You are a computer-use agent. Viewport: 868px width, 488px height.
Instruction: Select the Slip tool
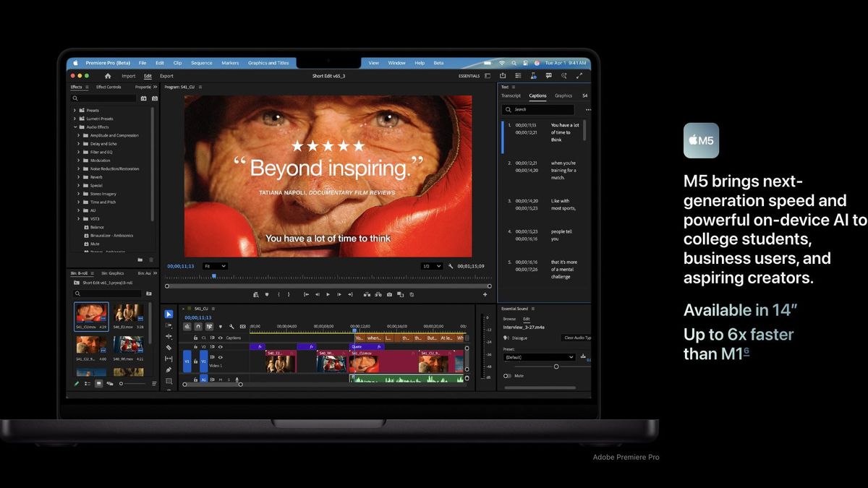click(169, 359)
